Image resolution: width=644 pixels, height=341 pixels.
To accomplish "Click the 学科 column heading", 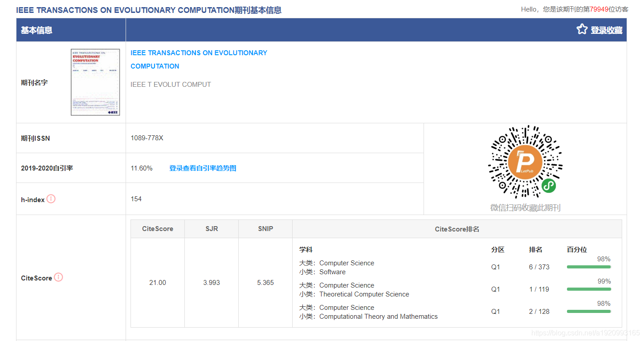I will pos(306,250).
